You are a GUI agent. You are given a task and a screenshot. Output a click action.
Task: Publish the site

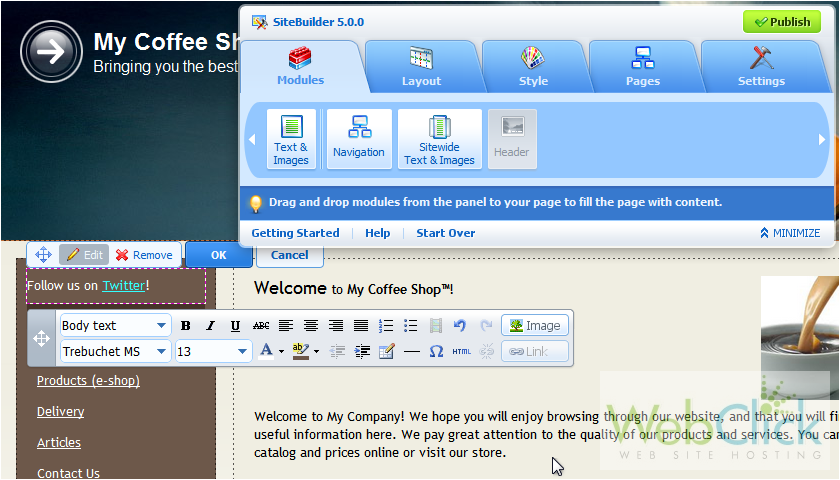(x=782, y=22)
